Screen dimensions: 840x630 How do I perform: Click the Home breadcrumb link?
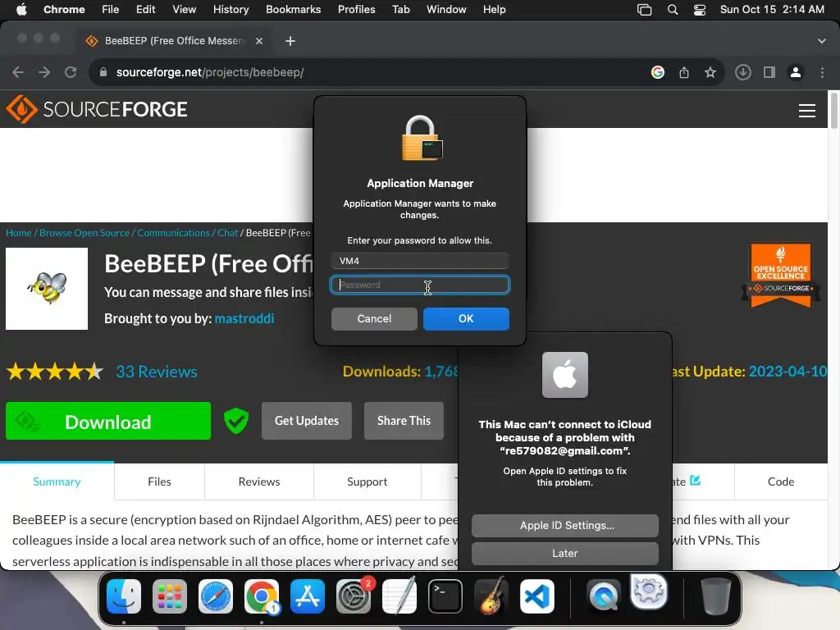(x=19, y=232)
